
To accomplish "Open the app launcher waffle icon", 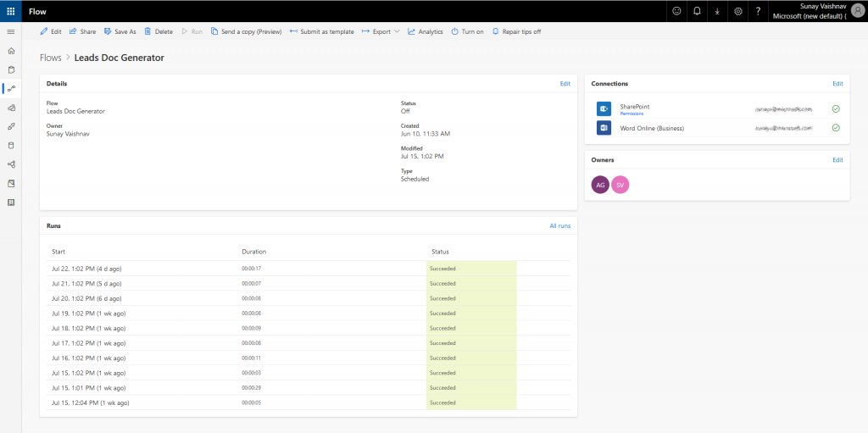I will pos(10,11).
